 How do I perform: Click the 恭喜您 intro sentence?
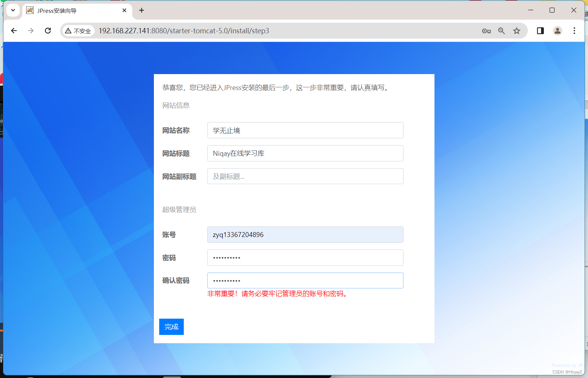tap(276, 88)
